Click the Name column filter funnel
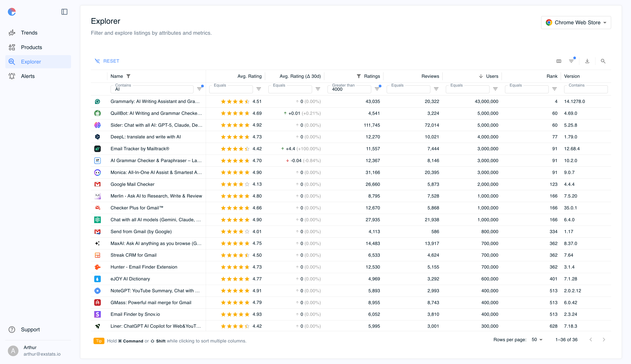This screenshot has width=631, height=364. 129,76
